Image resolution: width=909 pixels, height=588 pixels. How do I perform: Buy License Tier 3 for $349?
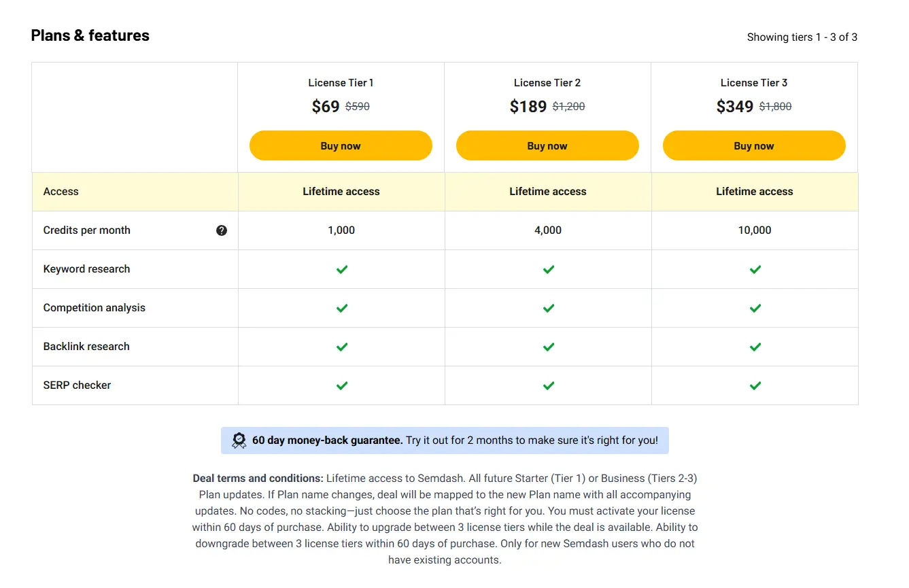pos(754,145)
